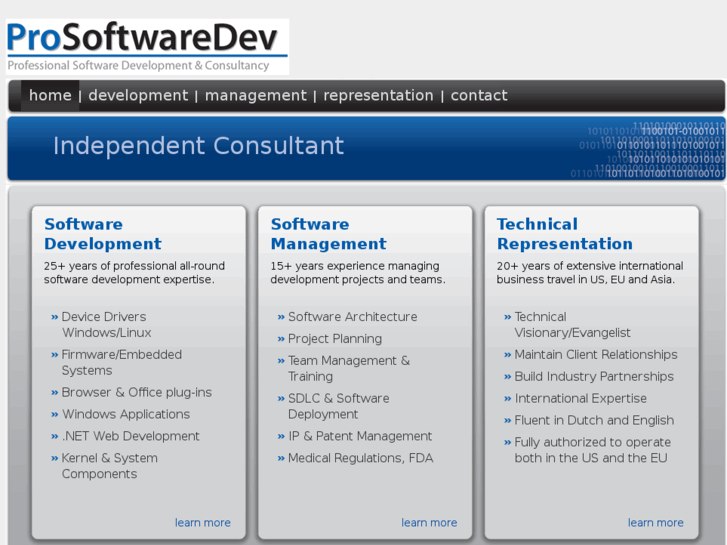
Task: Select Build Industry Partnerships item
Action: [594, 377]
